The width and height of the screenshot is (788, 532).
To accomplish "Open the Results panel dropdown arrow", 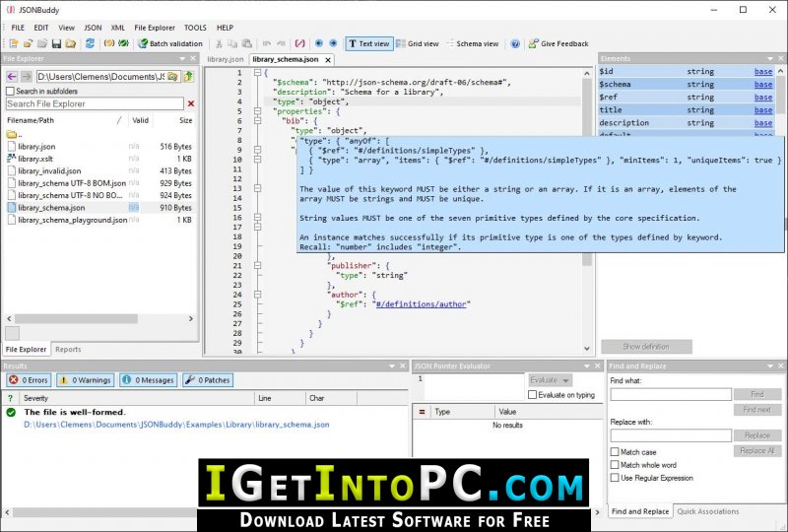I will tap(392, 366).
